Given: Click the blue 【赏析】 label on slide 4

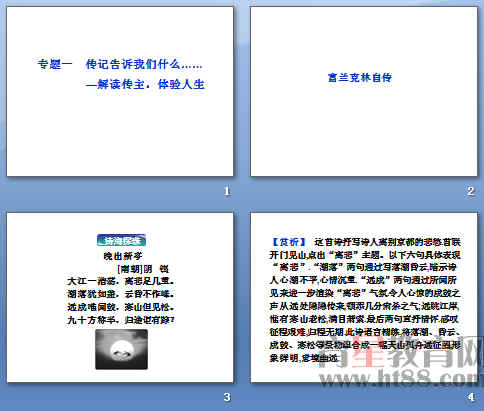Looking at the screenshot, I should click(289, 242).
